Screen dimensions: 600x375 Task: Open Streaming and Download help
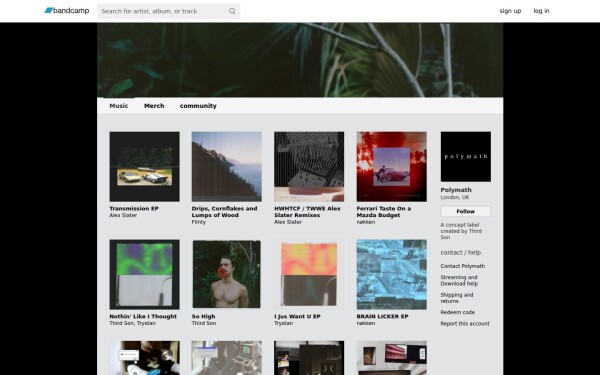[x=459, y=280]
